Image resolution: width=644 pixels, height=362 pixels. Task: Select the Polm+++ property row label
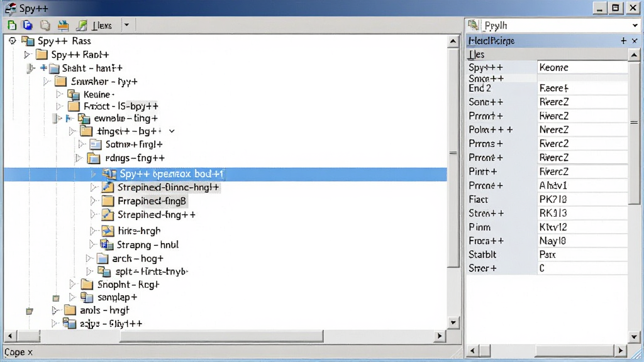[491, 129]
